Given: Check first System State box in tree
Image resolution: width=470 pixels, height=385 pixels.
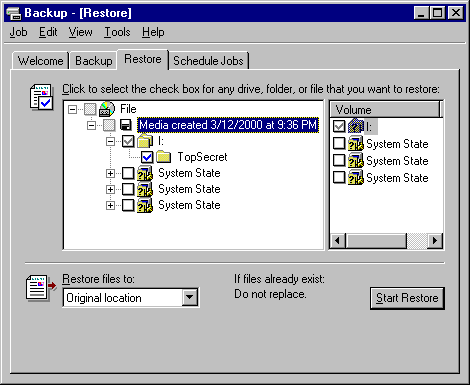Looking at the screenshot, I should coord(128,173).
